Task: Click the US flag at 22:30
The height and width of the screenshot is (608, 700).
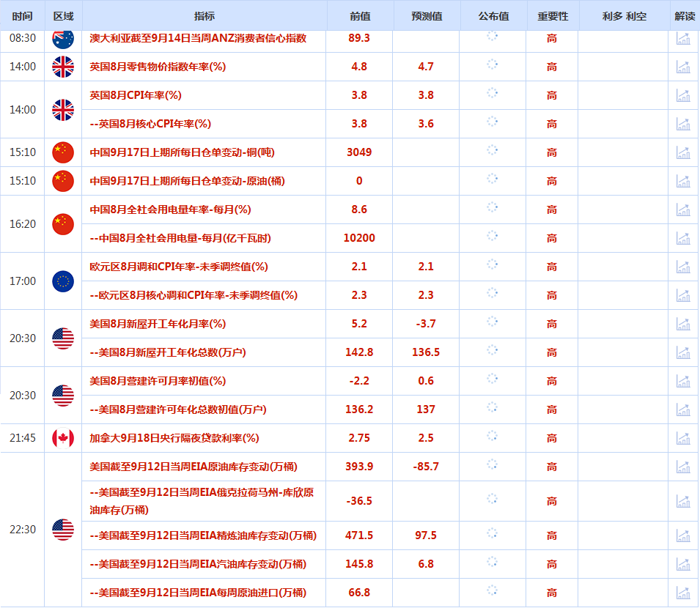Action: tap(63, 530)
